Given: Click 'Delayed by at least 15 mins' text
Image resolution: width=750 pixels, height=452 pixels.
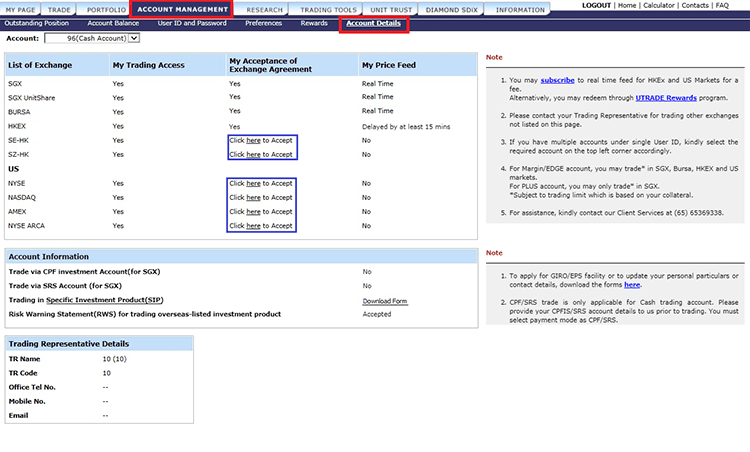Looking at the screenshot, I should tap(406, 127).
